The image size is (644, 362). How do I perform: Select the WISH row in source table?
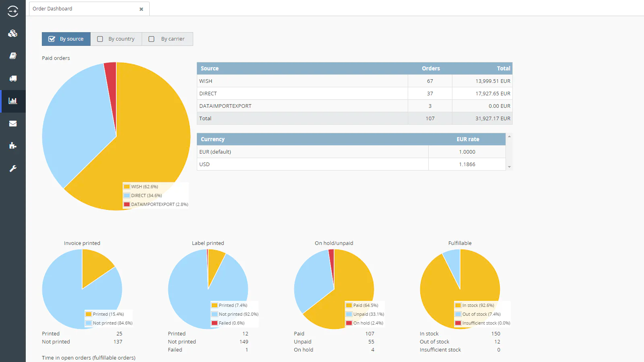coord(355,81)
